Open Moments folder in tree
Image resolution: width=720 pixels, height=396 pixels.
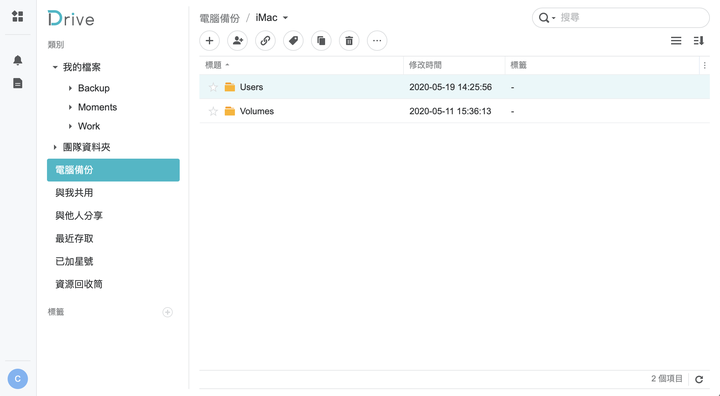point(97,107)
